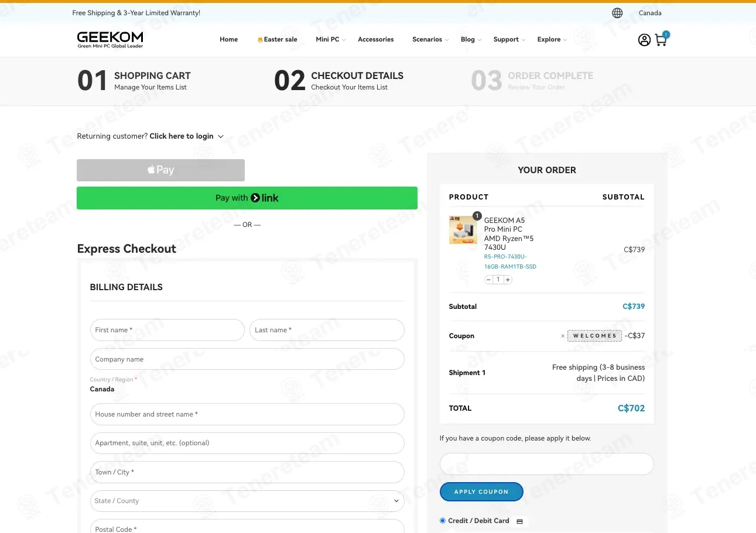The image size is (756, 533).
Task: Focus the Postal Code field
Action: [247, 527]
